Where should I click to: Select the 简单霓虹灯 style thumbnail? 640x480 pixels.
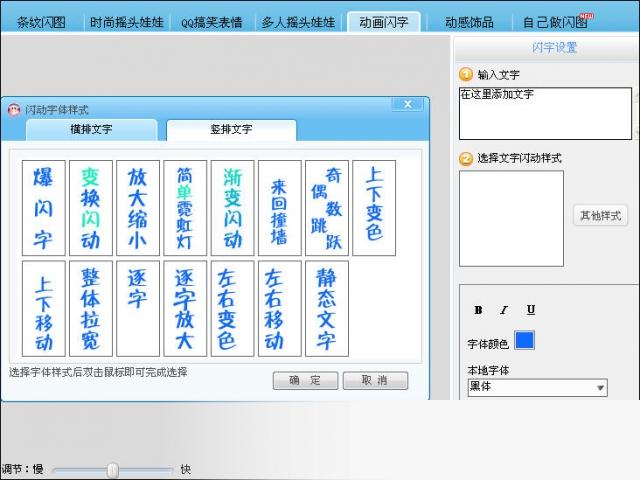[185, 208]
